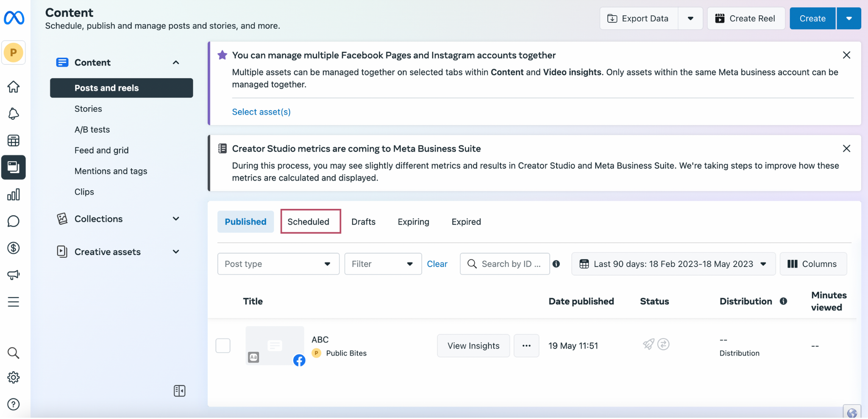Open Inbox chat bubble icon
This screenshot has height=419, width=868.
click(14, 221)
